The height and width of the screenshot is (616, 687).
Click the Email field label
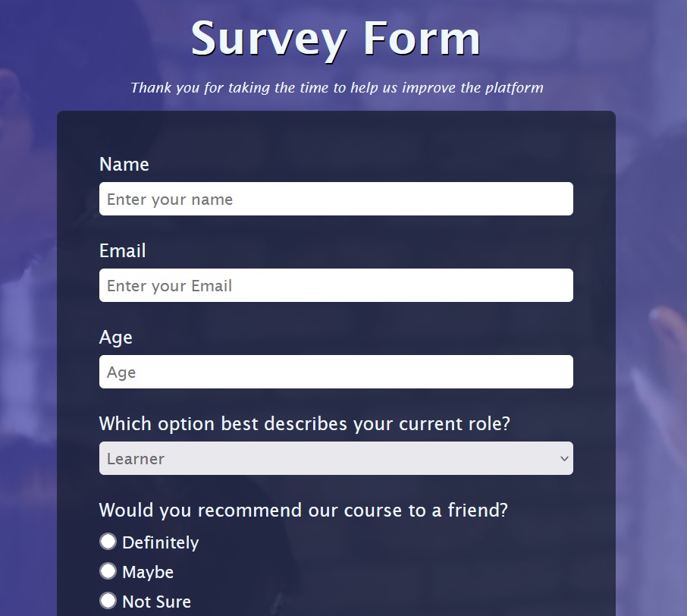(x=122, y=250)
